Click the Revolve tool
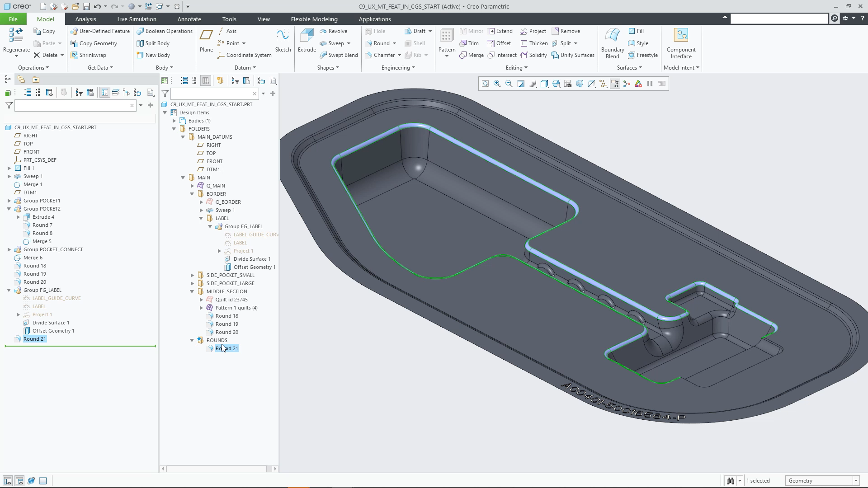This screenshot has width=868, height=488. coord(333,31)
